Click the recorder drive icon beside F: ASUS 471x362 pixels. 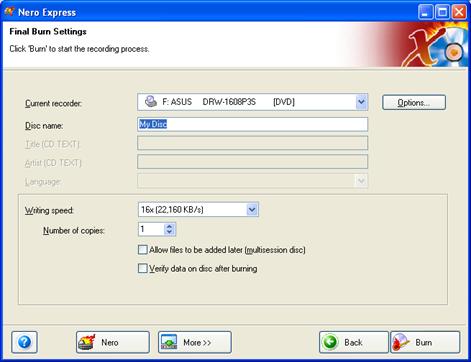(151, 102)
